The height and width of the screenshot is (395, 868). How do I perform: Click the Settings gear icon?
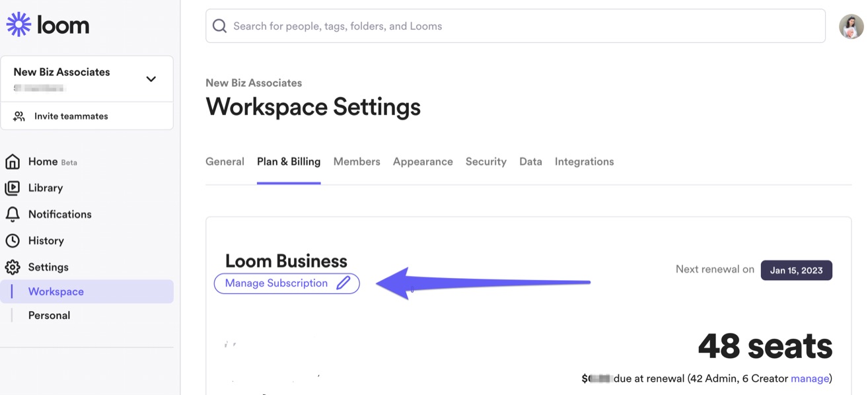pyautogui.click(x=13, y=268)
